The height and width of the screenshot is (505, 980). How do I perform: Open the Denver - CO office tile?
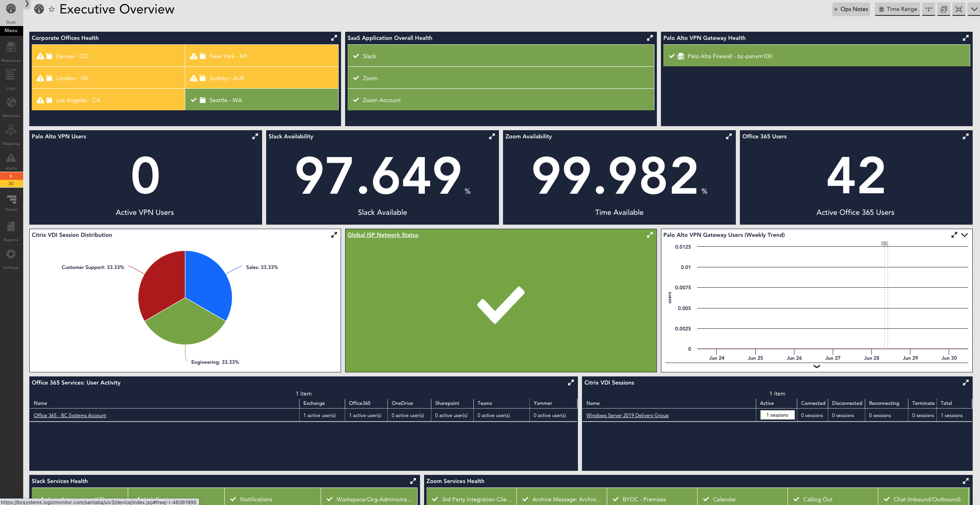pos(108,56)
